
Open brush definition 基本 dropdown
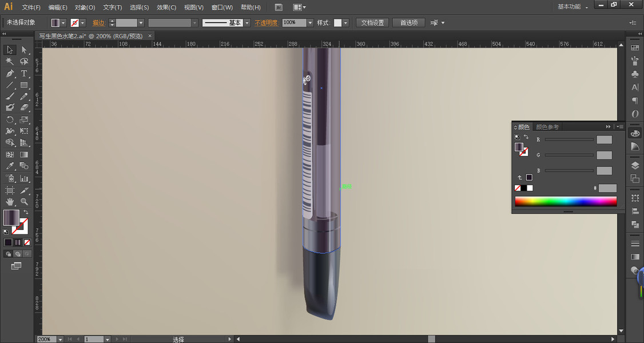247,23
